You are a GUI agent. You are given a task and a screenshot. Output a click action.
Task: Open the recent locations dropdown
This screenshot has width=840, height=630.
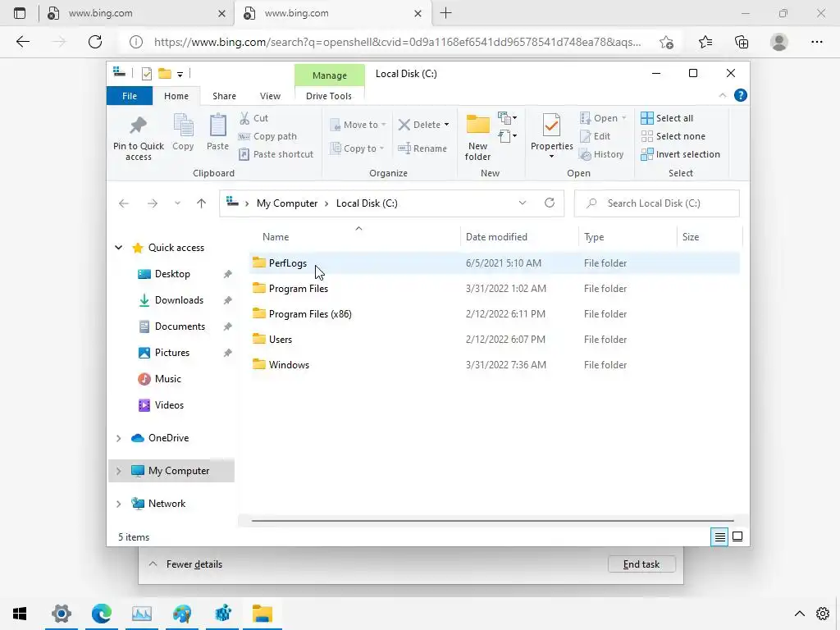[177, 203]
